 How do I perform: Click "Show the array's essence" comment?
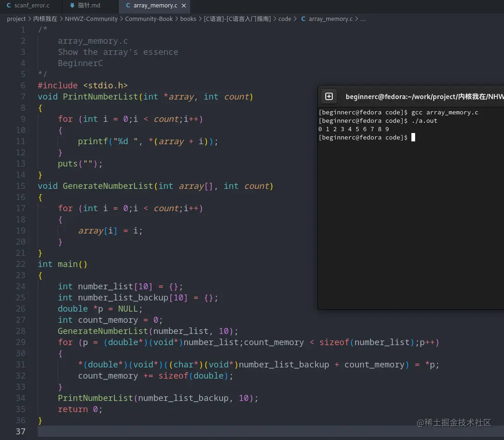118,52
